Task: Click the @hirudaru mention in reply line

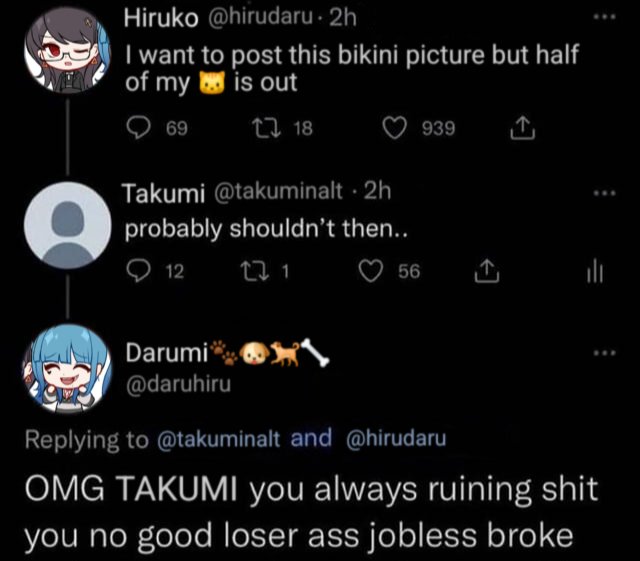Action: (x=396, y=439)
